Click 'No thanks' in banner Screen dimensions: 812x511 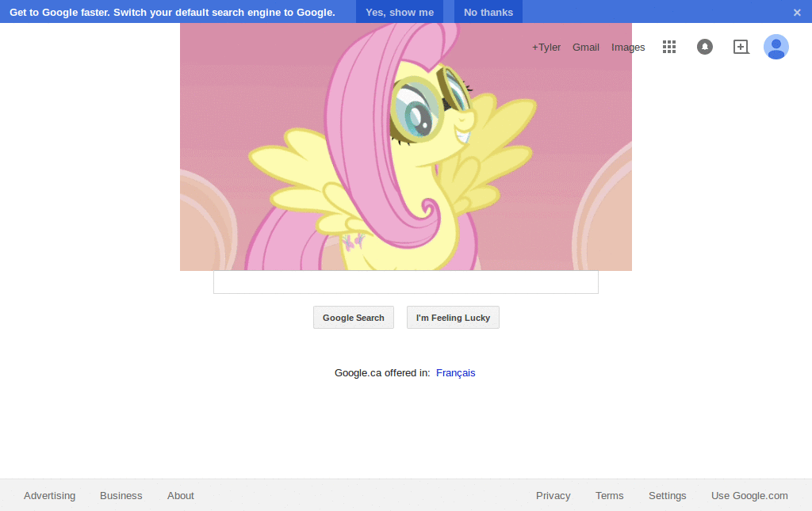pos(488,12)
